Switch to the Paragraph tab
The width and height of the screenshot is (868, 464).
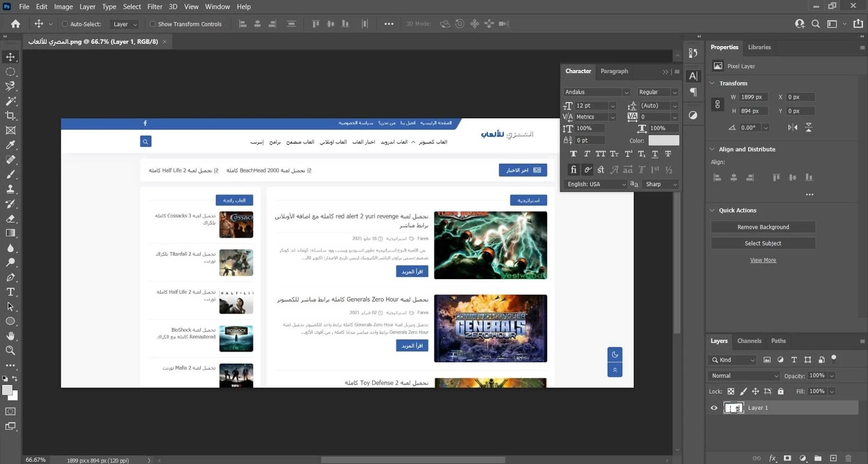[614, 71]
